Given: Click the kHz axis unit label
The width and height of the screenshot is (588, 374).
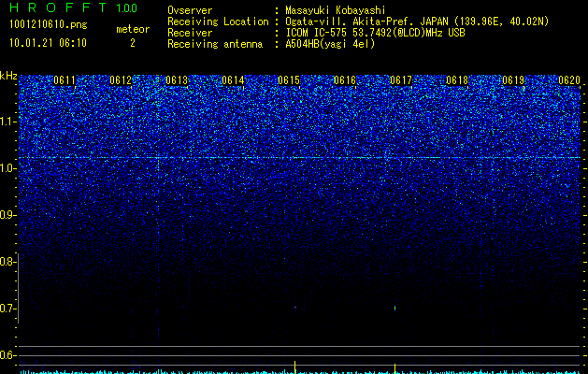Looking at the screenshot, I should (8, 76).
